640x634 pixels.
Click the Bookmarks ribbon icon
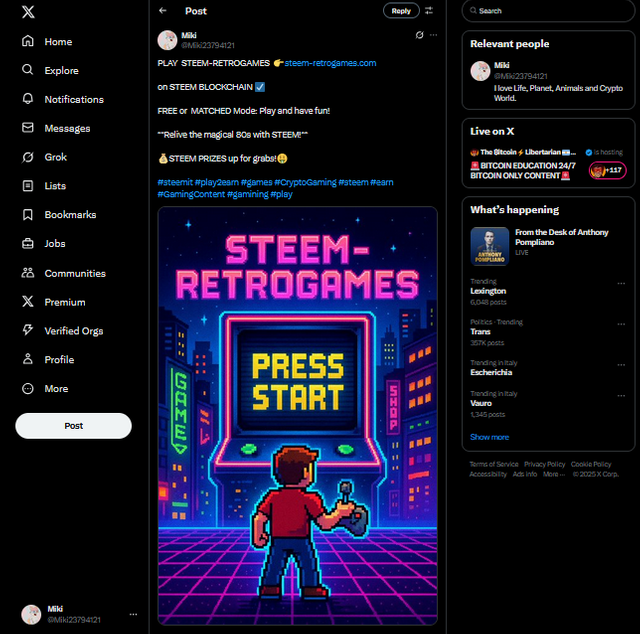coord(28,215)
